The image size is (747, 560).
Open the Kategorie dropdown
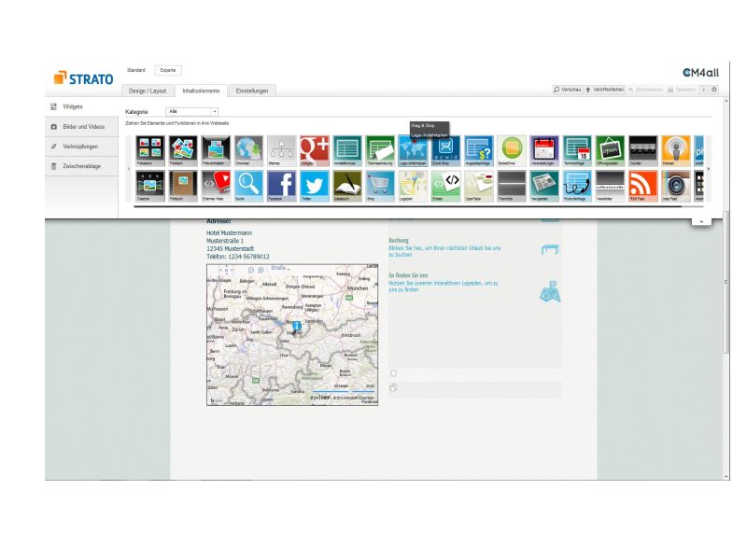point(192,111)
